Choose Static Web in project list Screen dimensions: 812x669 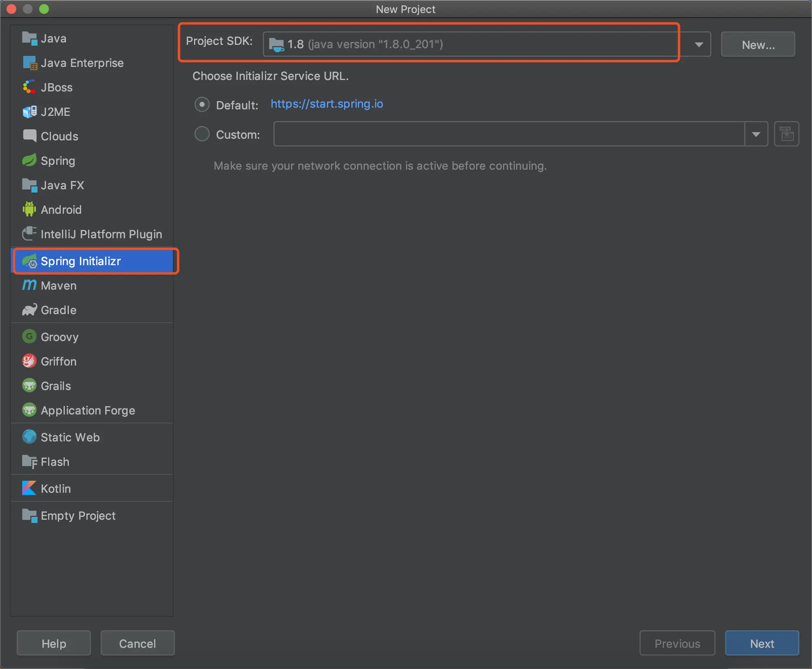[x=70, y=437]
